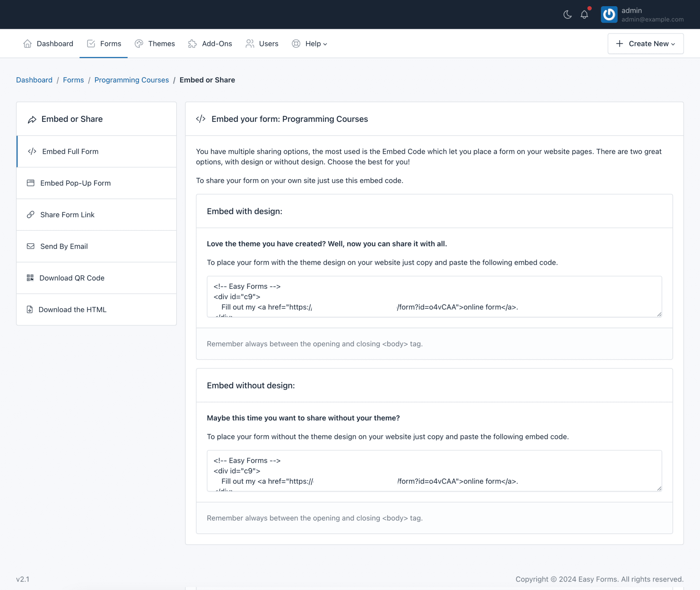This screenshot has width=700, height=590.
Task: Click the Dashboard breadcrumb link
Action: 34,80
